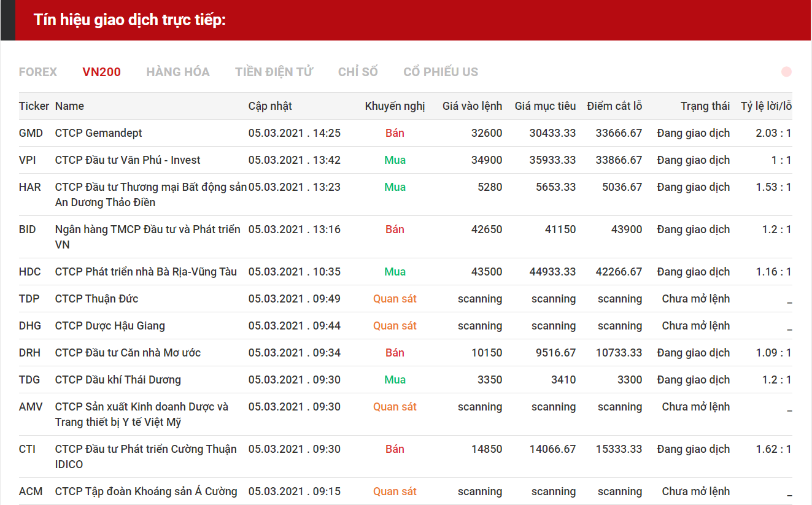
Task: Select the DHG ticker
Action: click(30, 326)
